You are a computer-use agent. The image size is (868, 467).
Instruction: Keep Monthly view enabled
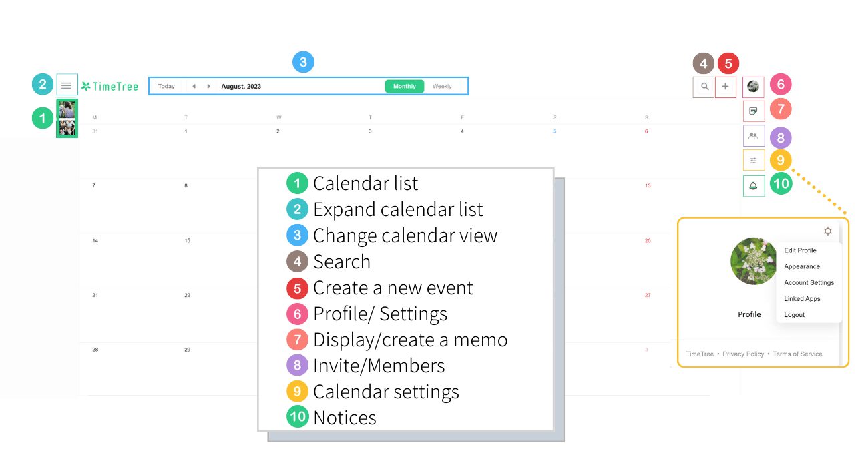tap(404, 86)
